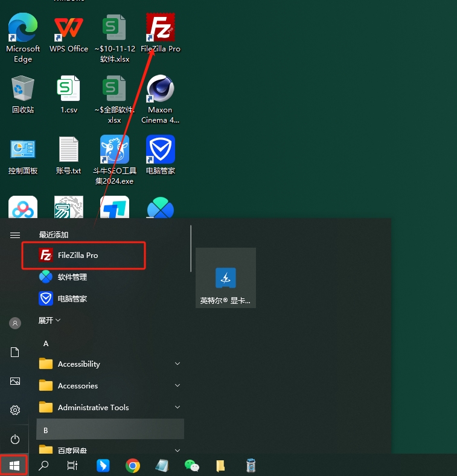Screen dimensions: 457x476
Task: Open the trash can app on taskbar
Action: coord(251,465)
